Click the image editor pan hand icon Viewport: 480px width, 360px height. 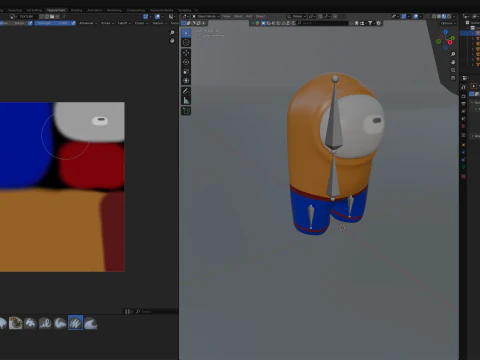[172, 41]
